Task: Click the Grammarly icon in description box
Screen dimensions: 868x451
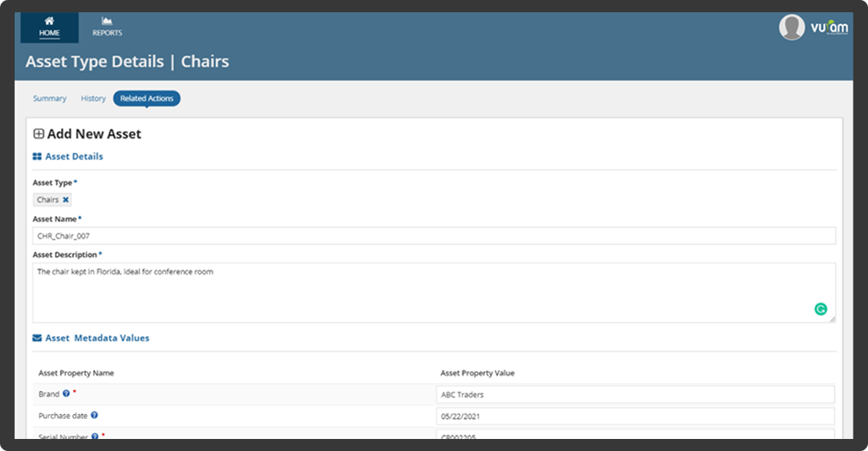Action: pyautogui.click(x=821, y=309)
